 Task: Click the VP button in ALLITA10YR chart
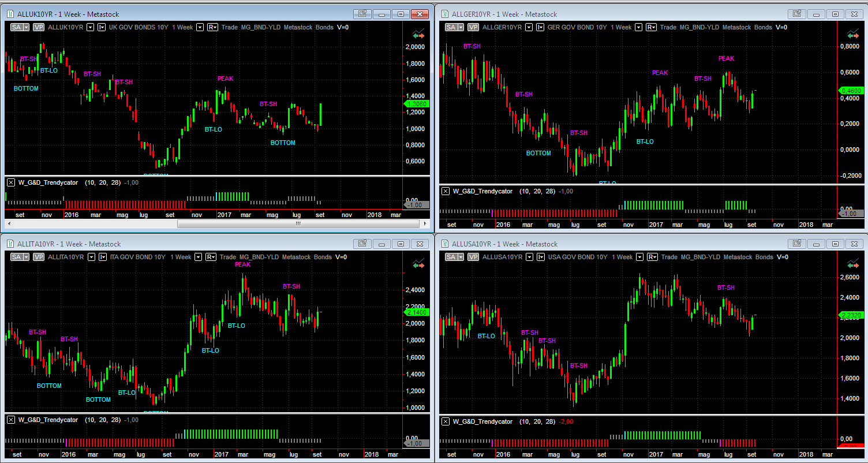pos(39,257)
